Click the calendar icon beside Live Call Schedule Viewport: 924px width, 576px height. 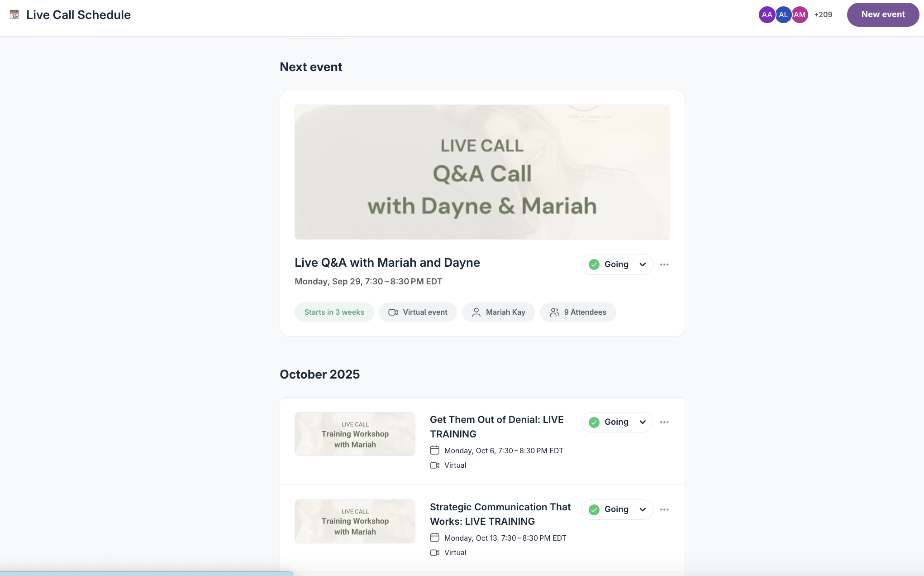click(x=14, y=14)
